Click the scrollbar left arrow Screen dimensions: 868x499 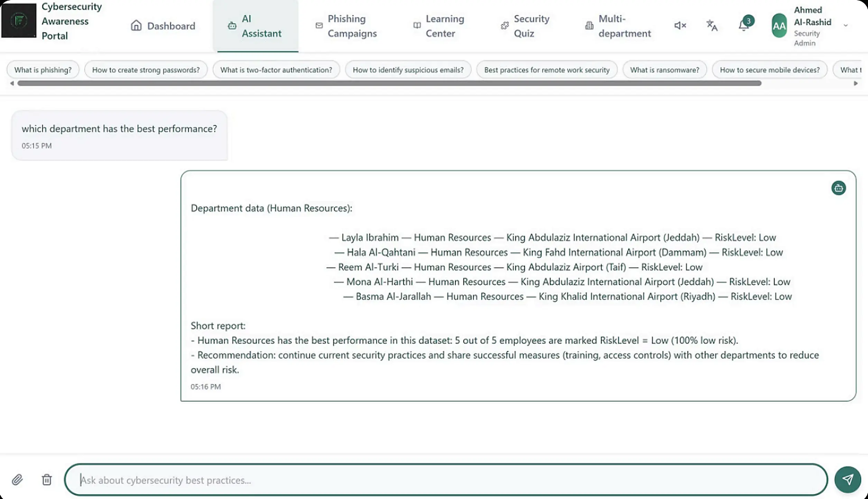[12, 83]
